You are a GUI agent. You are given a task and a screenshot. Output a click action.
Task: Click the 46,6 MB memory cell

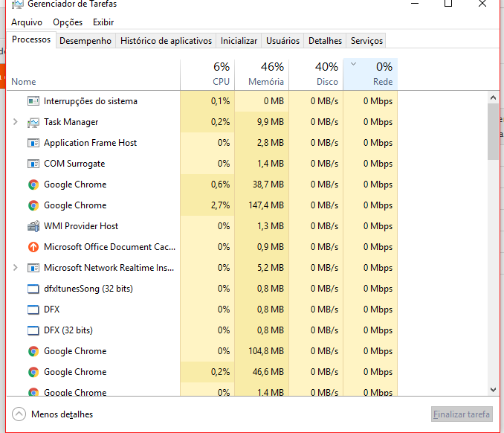[x=262, y=372]
